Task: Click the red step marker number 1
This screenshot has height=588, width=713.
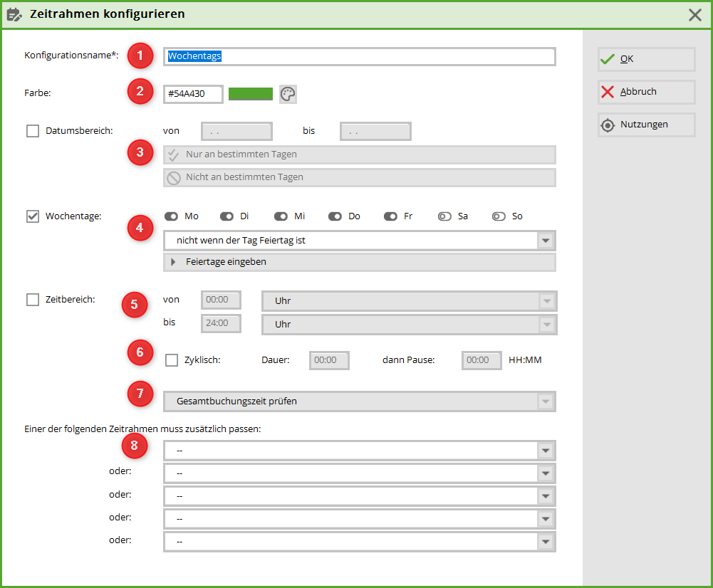Action: pos(140,55)
